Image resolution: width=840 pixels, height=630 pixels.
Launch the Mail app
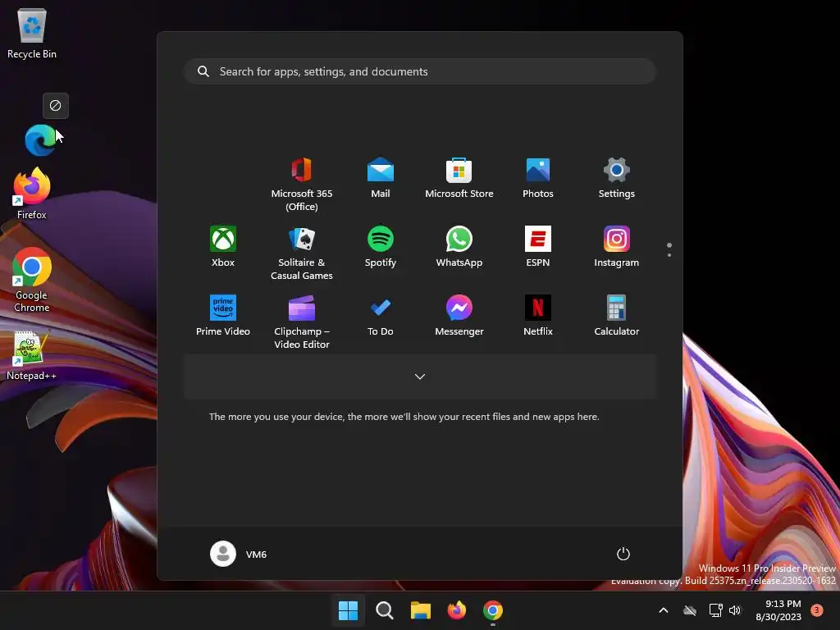381,177
